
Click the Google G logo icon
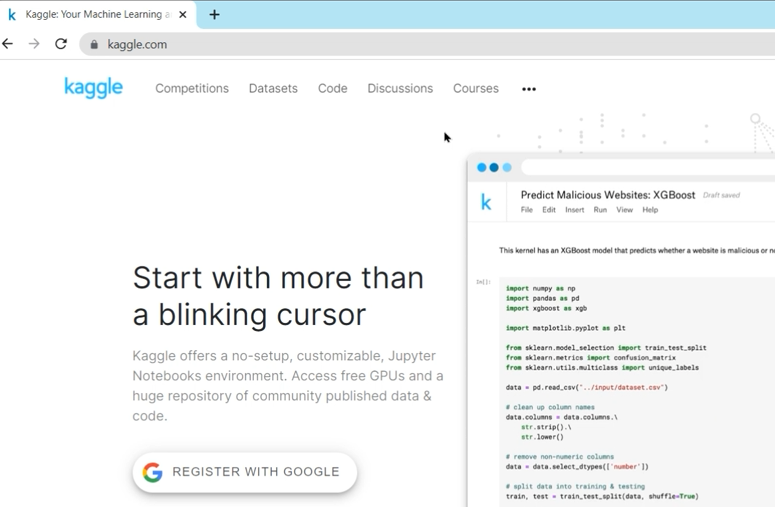coord(153,472)
